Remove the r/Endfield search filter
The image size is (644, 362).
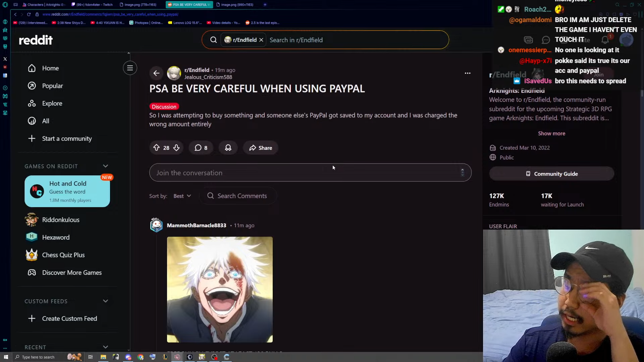(261, 40)
